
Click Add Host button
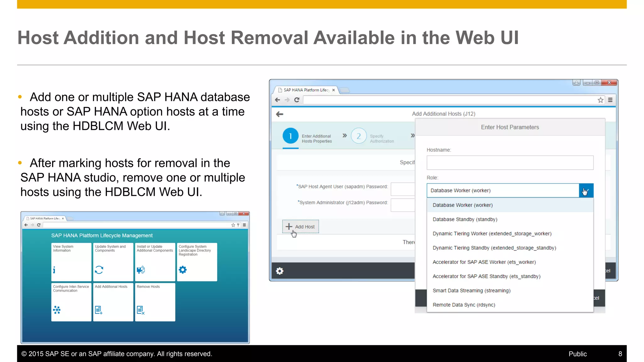pos(301,227)
